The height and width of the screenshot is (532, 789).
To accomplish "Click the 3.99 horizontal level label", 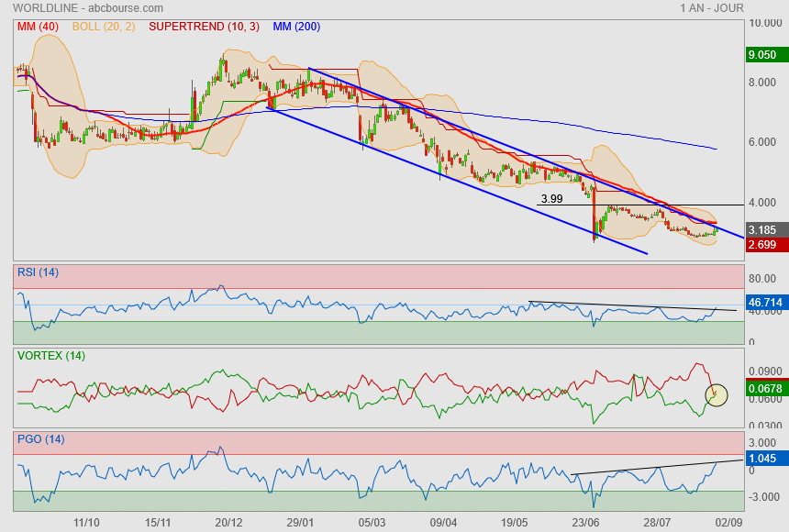I will (x=551, y=198).
